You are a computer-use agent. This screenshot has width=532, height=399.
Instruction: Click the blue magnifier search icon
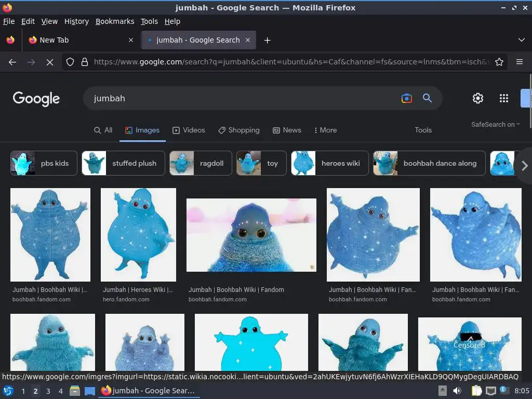point(427,98)
